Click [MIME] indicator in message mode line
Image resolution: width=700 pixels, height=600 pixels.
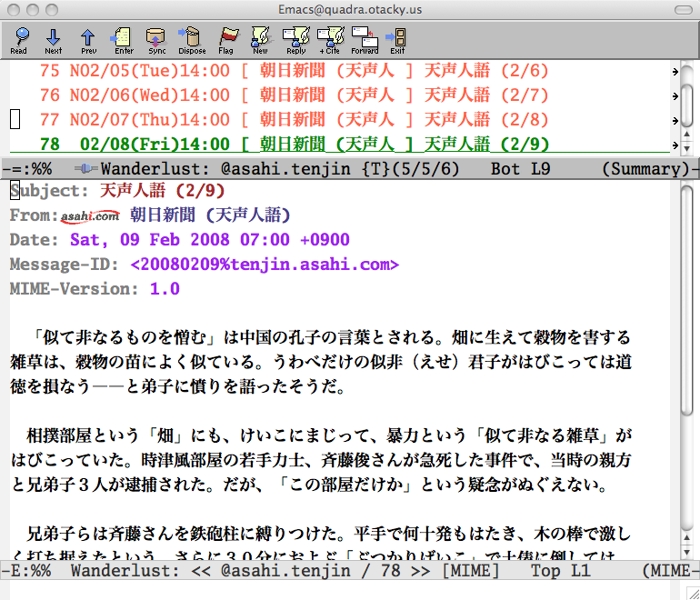[471, 571]
